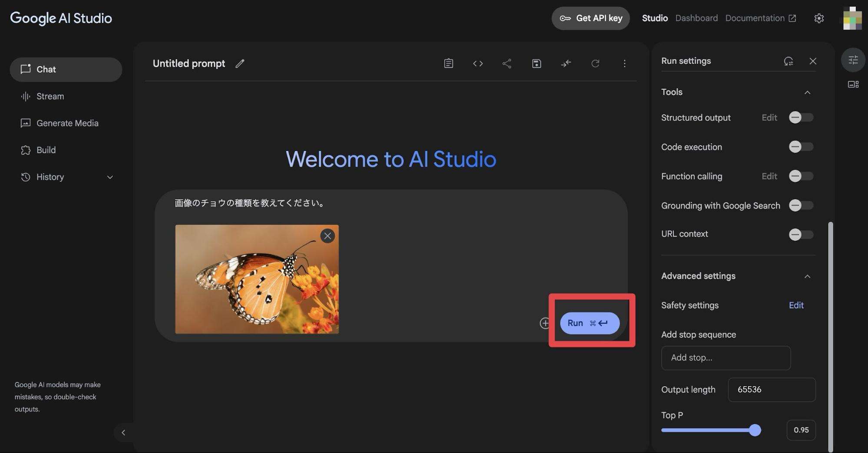This screenshot has height=453, width=868.
Task: Click the Top P slider handle
Action: [755, 430]
